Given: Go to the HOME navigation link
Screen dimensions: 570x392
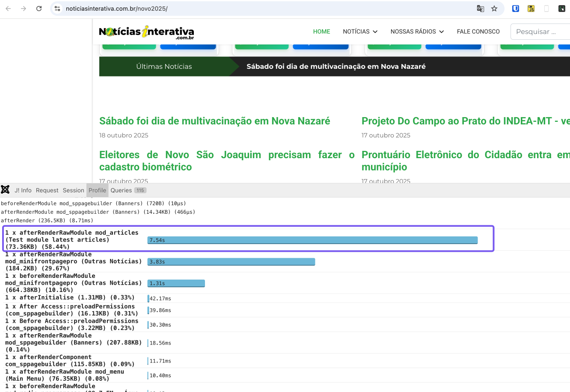Looking at the screenshot, I should [321, 32].
